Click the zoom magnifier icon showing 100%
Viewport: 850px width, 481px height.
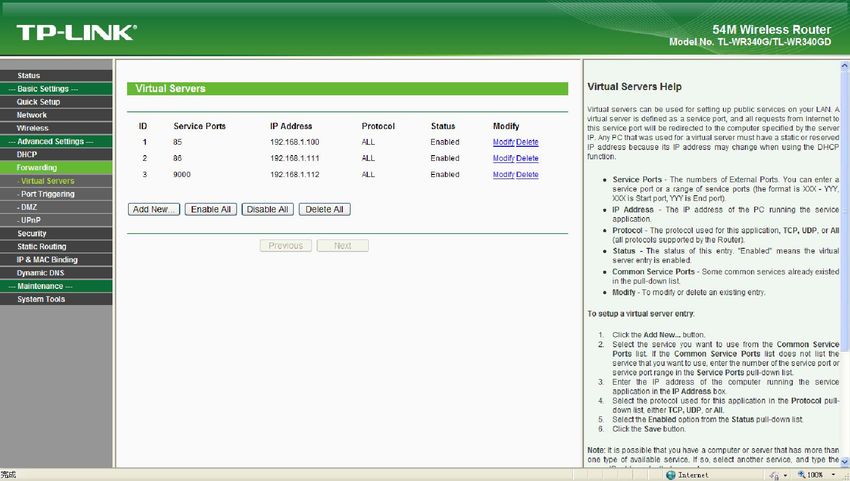tap(801, 475)
